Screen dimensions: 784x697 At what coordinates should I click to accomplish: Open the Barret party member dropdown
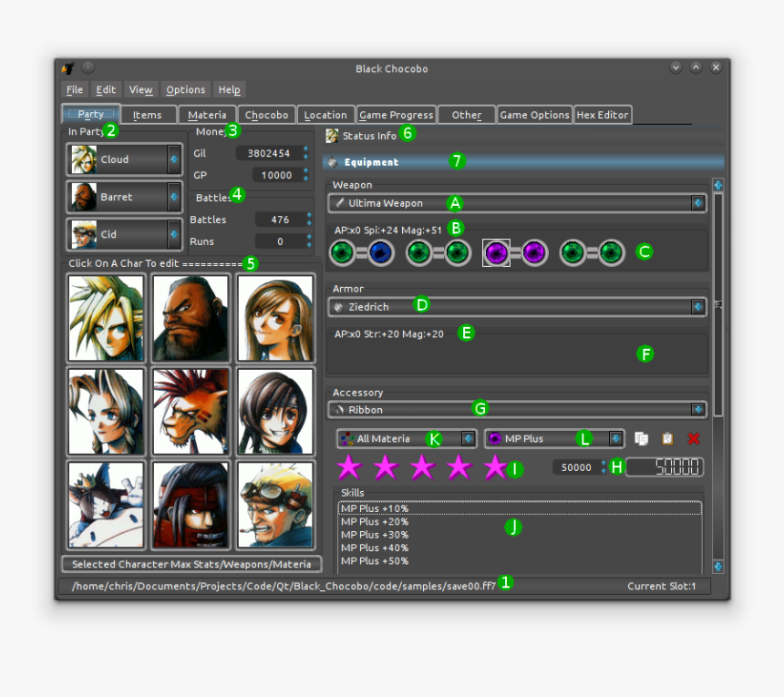124,197
